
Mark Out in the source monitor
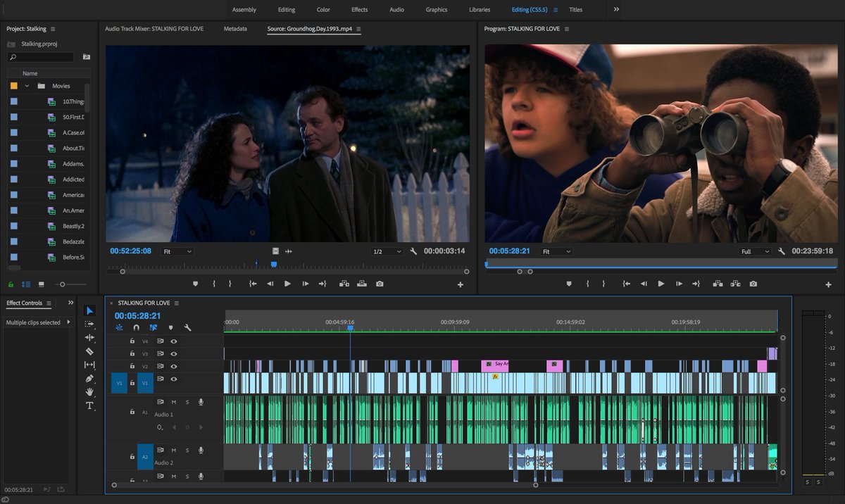[230, 284]
